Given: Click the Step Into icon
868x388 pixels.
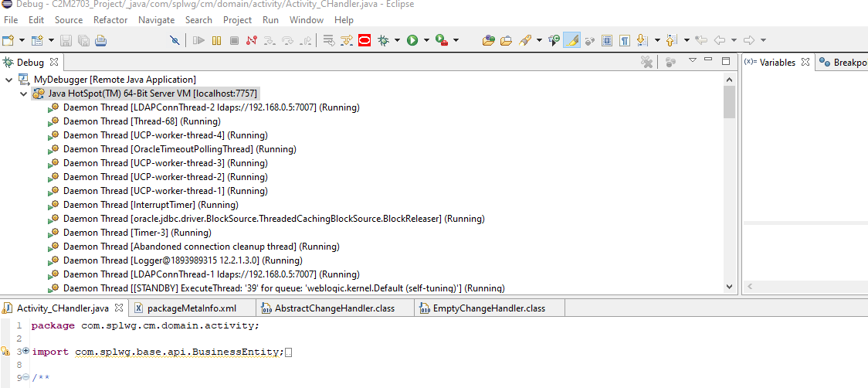Looking at the screenshot, I should click(x=270, y=40).
